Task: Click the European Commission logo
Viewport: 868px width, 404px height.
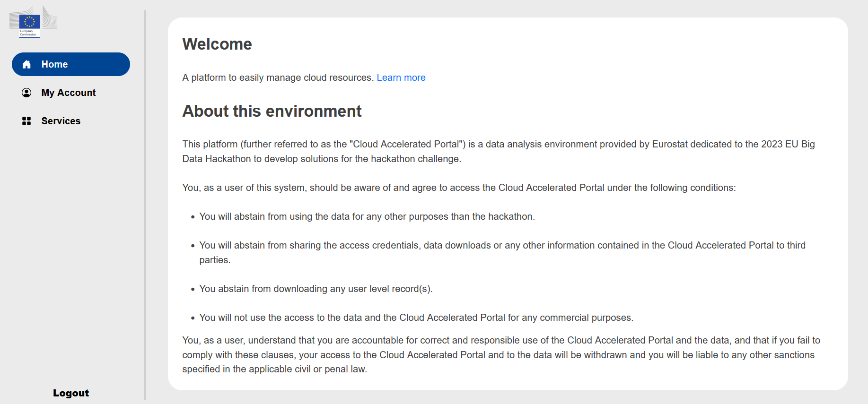Action: [x=33, y=22]
